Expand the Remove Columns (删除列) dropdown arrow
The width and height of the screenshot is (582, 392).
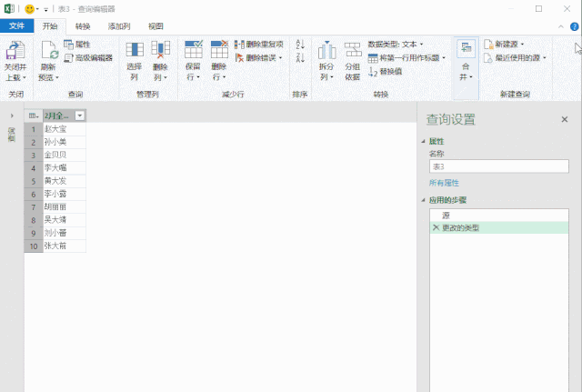(x=166, y=78)
